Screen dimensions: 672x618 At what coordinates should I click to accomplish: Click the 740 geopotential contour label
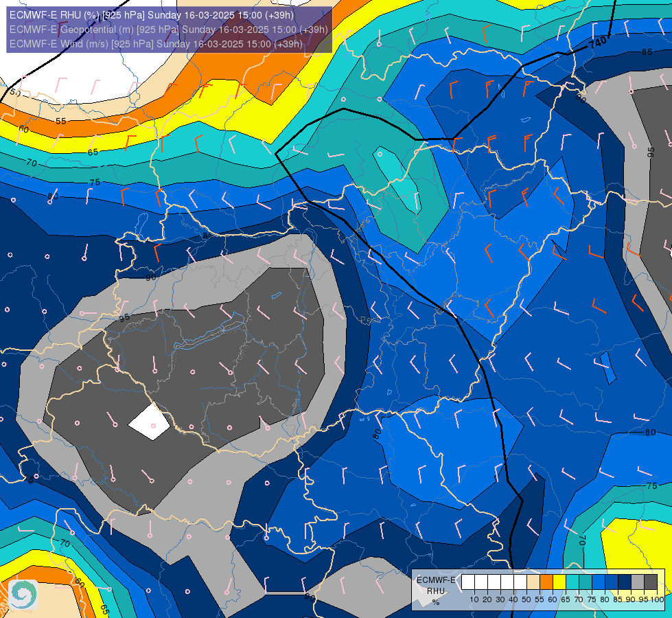point(598,43)
